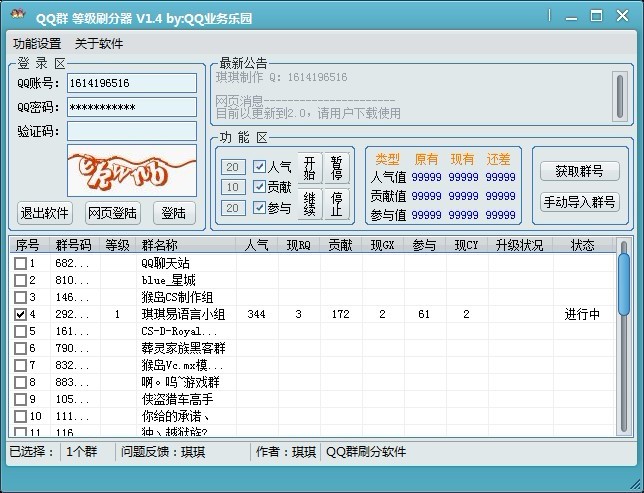Image resolution: width=644 pixels, height=493 pixels.
Task: Click the 群号码 column header
Action: coord(75,245)
